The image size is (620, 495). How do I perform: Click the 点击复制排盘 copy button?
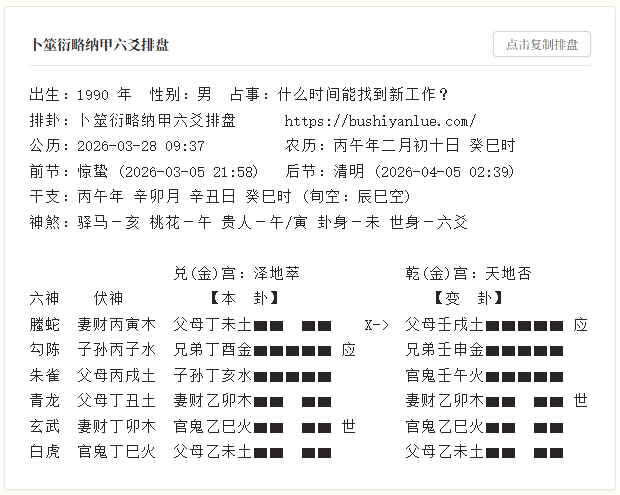click(x=541, y=45)
